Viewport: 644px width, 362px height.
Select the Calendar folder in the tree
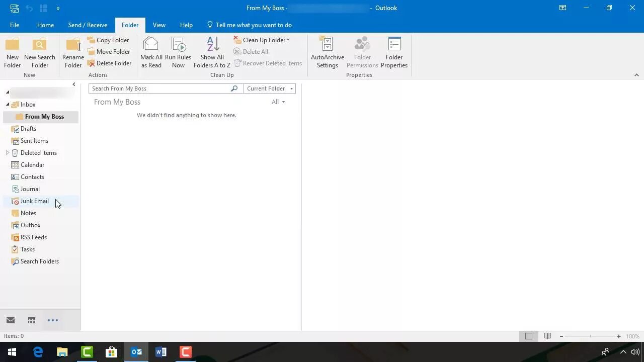click(x=32, y=165)
